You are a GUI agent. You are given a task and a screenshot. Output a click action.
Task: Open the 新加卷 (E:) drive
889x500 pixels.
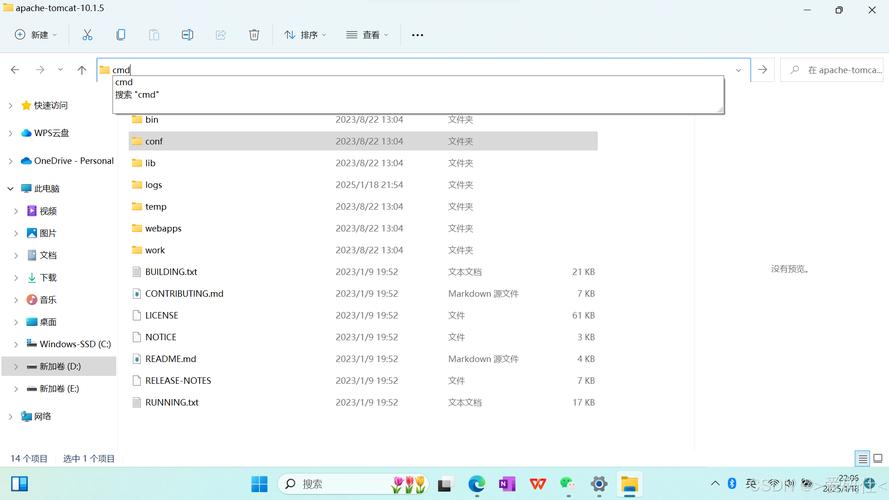(x=53, y=388)
